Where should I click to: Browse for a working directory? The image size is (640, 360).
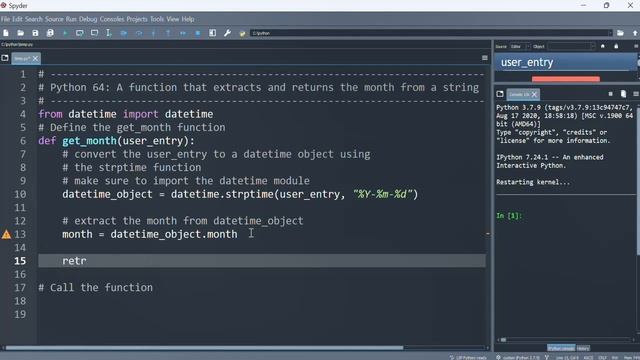point(620,33)
